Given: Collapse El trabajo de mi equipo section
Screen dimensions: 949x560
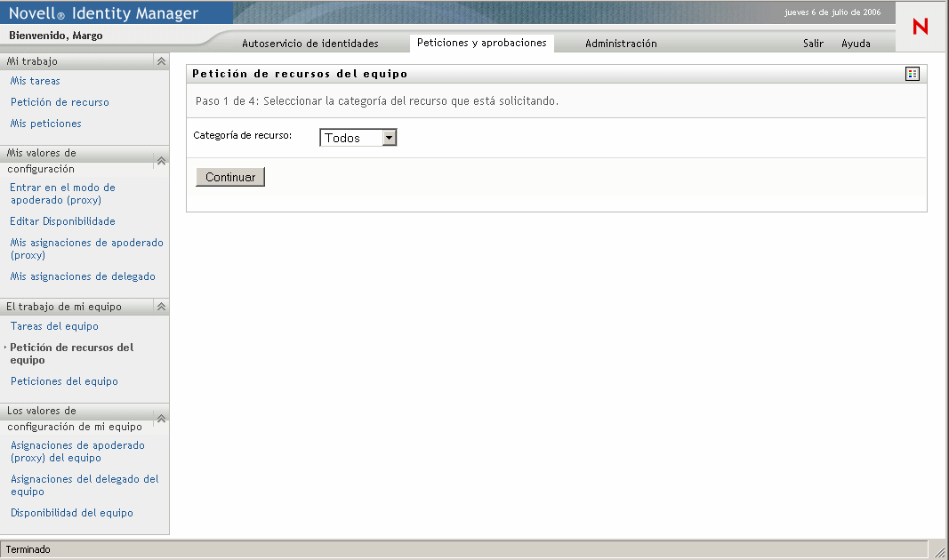Looking at the screenshot, I should [x=161, y=307].
